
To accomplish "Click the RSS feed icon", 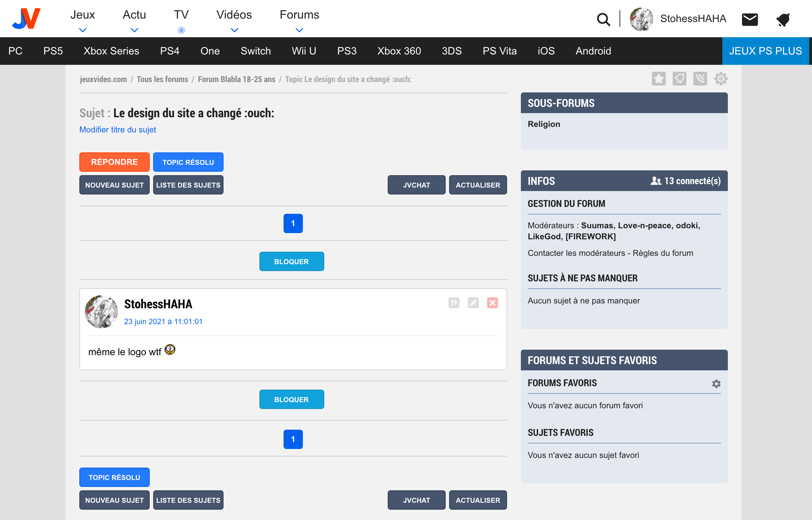I will [x=700, y=79].
